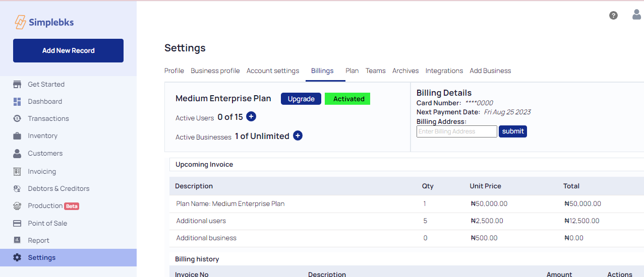Submit the billing address
Image resolution: width=644 pixels, height=277 pixels.
point(512,131)
